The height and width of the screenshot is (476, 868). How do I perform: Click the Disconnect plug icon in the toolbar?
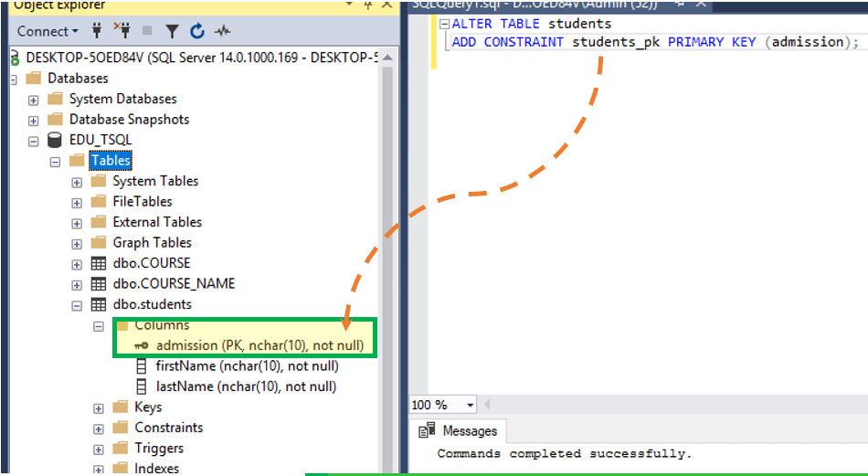122,31
